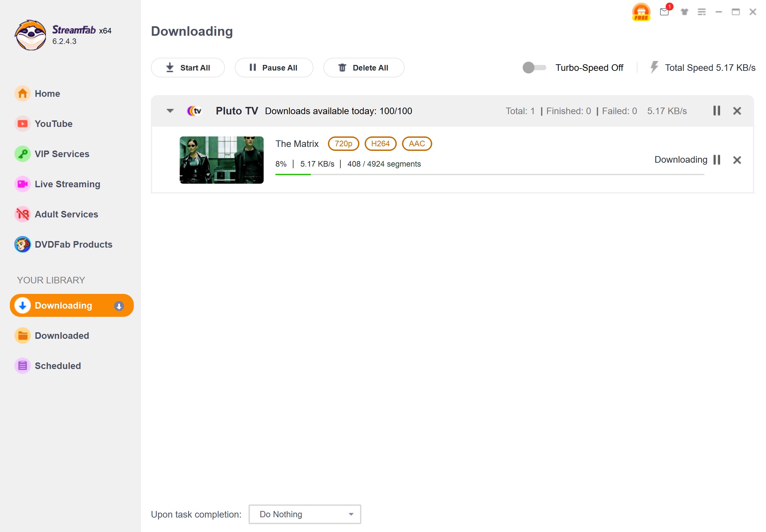Click the Turbo-Speed Off label
Image resolution: width=766 pixels, height=532 pixels.
point(589,68)
